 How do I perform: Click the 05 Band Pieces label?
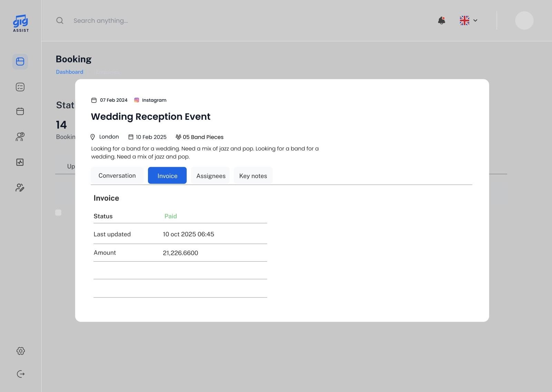point(203,137)
